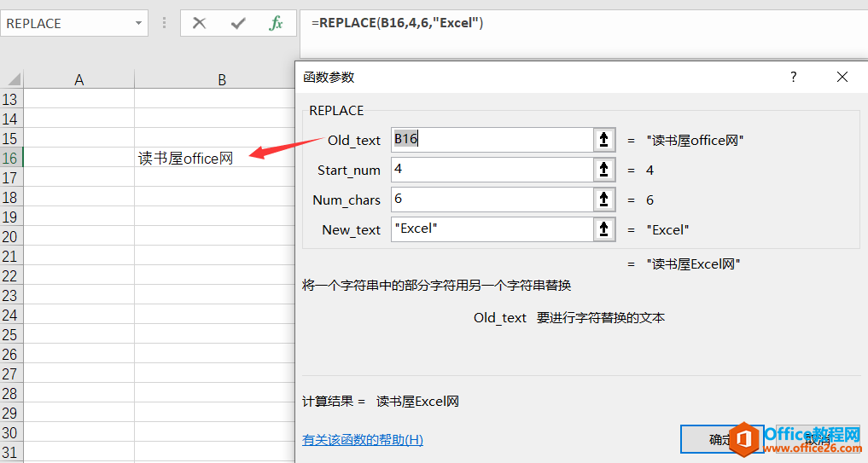Select row 30 header
Screen dimensions: 868x463
[11, 432]
